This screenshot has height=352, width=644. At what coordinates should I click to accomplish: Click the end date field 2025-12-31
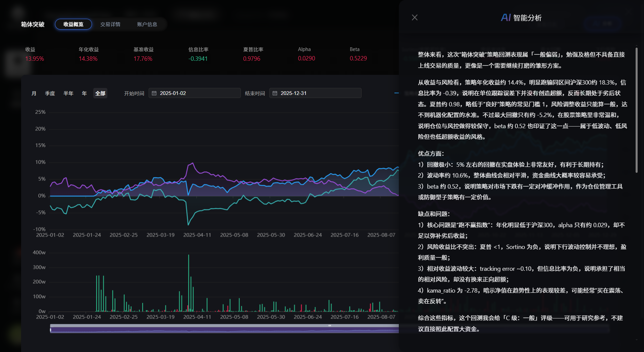tap(315, 93)
